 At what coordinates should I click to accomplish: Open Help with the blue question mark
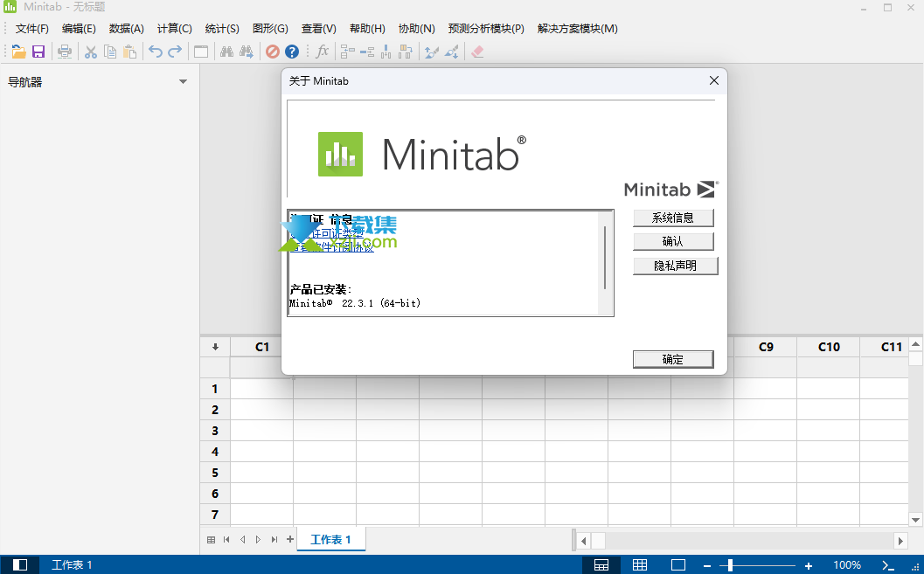pyautogui.click(x=292, y=52)
